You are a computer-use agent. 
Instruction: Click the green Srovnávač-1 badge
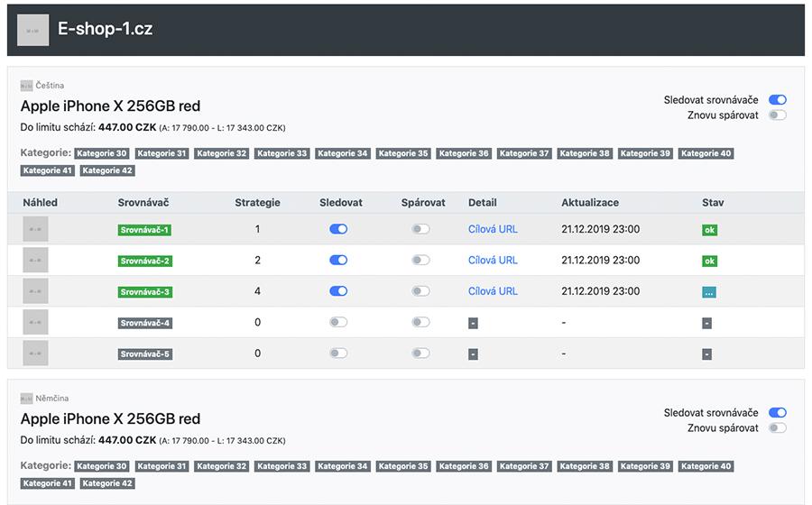pos(144,230)
